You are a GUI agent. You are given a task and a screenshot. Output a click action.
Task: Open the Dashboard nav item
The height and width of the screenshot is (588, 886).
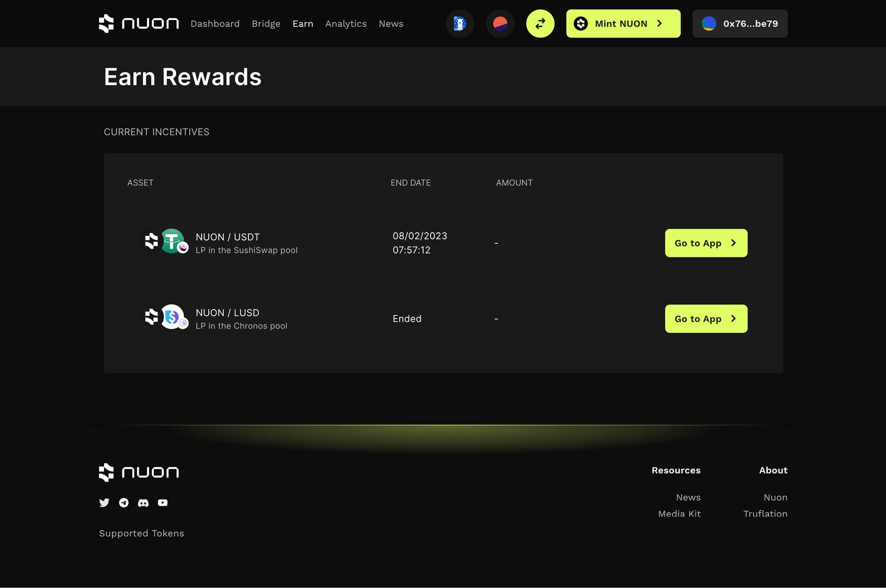pos(215,24)
